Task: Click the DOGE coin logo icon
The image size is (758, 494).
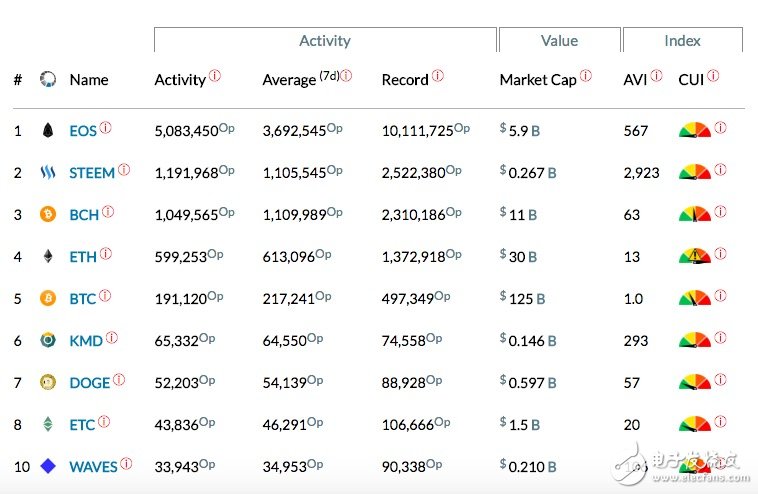Action: click(x=48, y=382)
